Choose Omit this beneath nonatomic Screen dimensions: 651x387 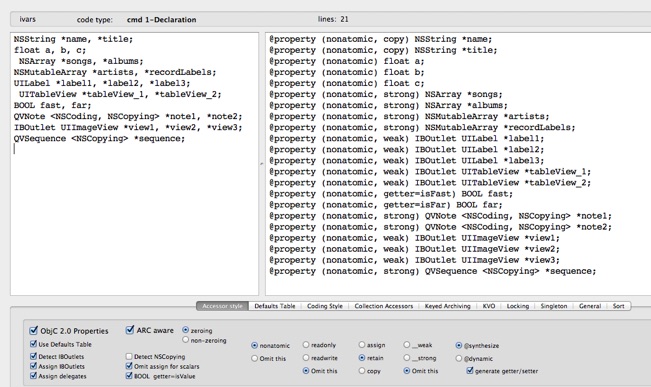(x=255, y=358)
